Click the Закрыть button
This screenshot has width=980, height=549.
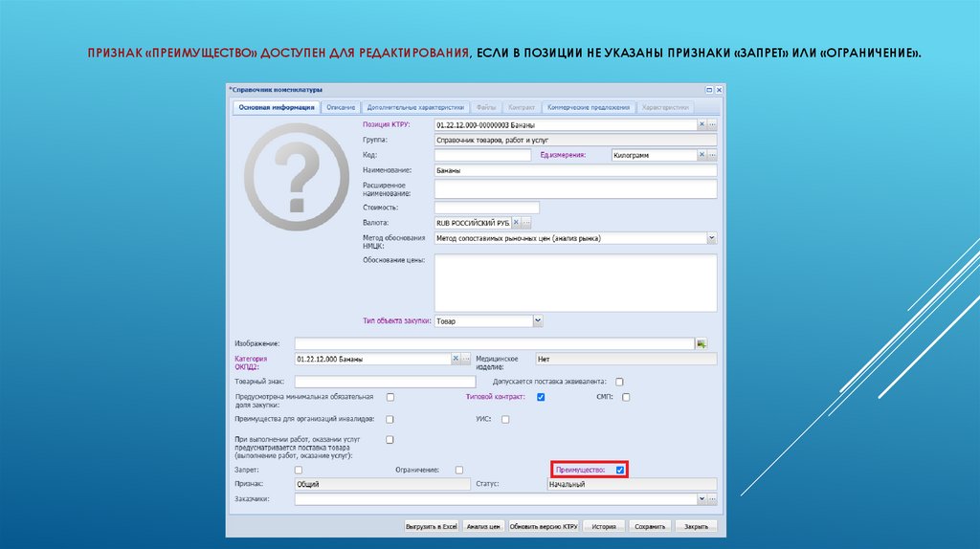(x=697, y=526)
